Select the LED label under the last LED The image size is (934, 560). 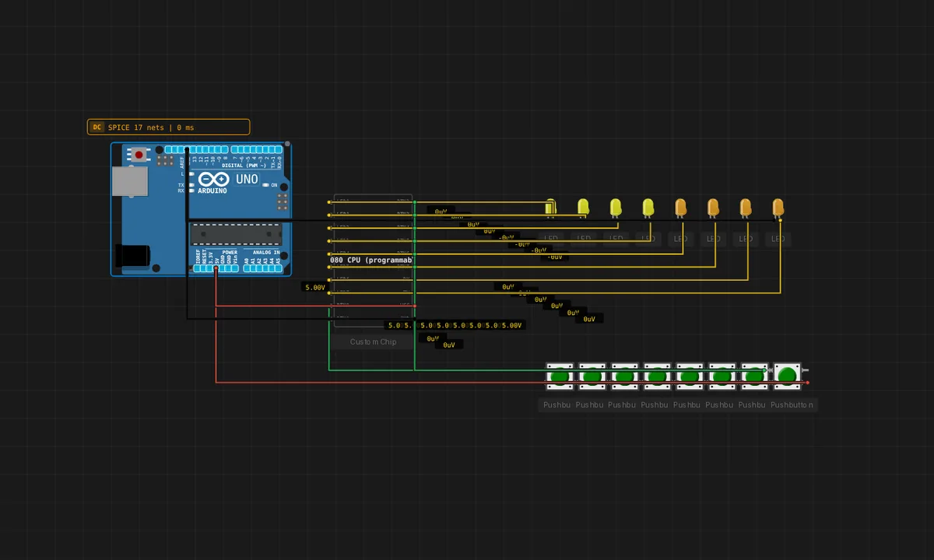pyautogui.click(x=778, y=239)
